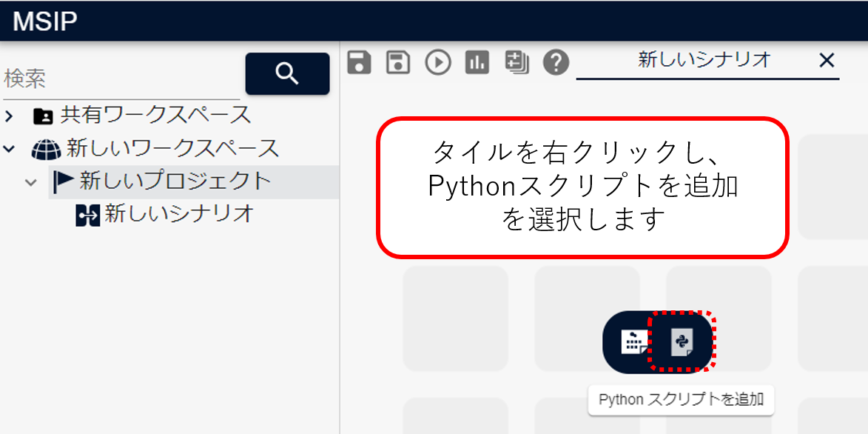Image resolution: width=868 pixels, height=434 pixels.
Task: Select 共有ワークスペース in the tree
Action: (x=155, y=116)
